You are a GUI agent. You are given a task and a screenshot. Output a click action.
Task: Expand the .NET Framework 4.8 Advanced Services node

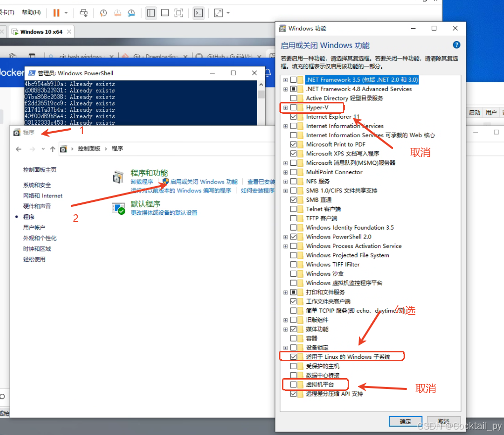(285, 89)
